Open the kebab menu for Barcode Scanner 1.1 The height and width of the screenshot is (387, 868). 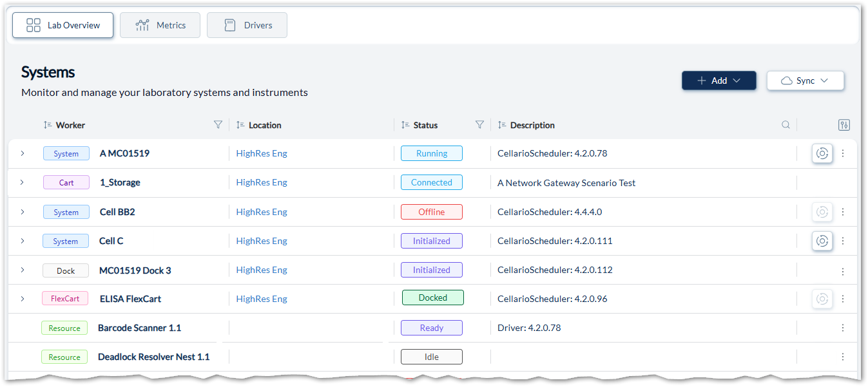[x=843, y=327]
